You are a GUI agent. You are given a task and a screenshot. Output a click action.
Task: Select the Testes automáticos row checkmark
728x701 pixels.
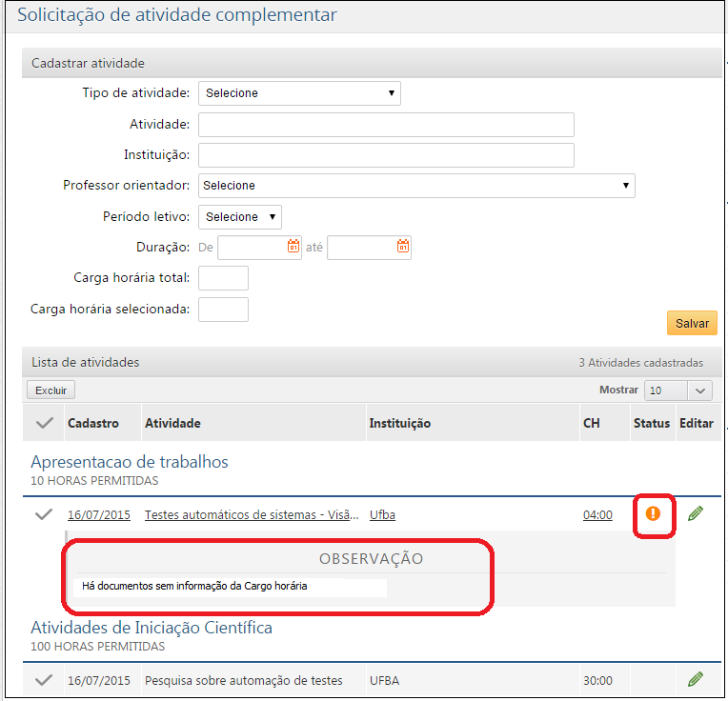(44, 514)
